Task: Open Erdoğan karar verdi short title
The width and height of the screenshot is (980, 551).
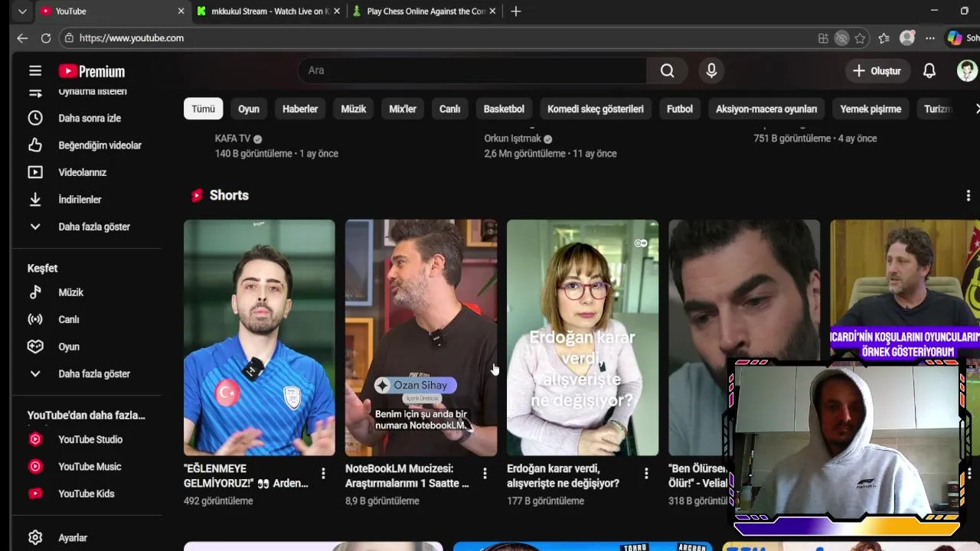Action: tap(563, 475)
